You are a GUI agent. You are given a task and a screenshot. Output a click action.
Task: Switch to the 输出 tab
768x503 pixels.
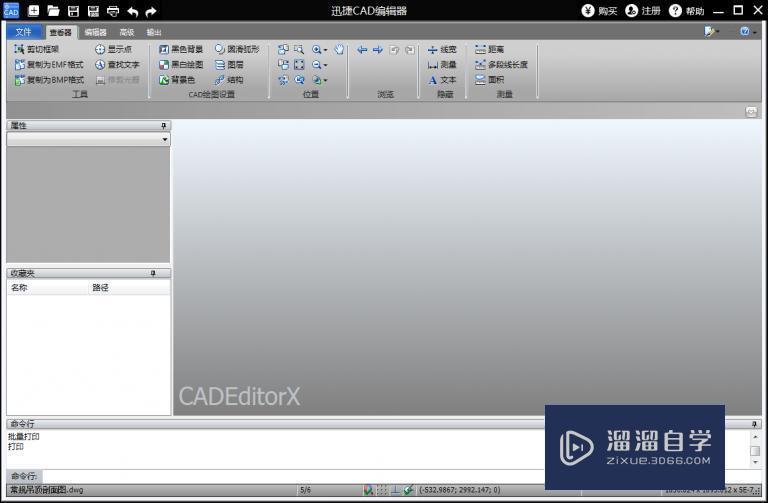click(154, 32)
